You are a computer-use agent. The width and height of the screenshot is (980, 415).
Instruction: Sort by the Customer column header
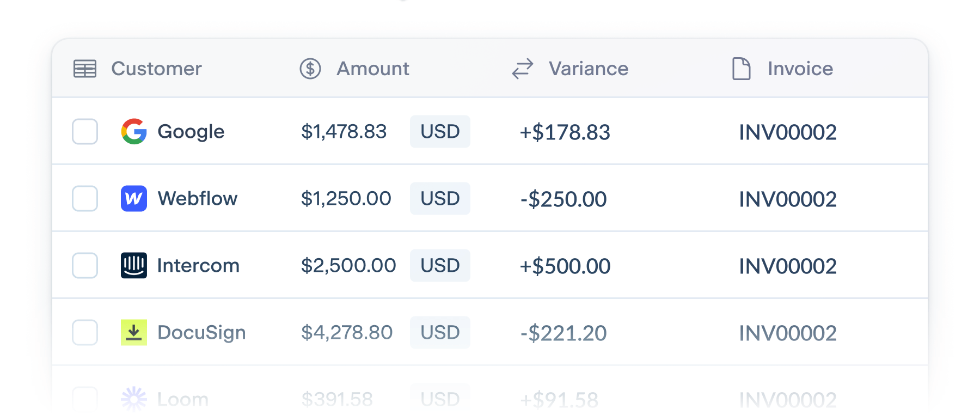pyautogui.click(x=156, y=69)
